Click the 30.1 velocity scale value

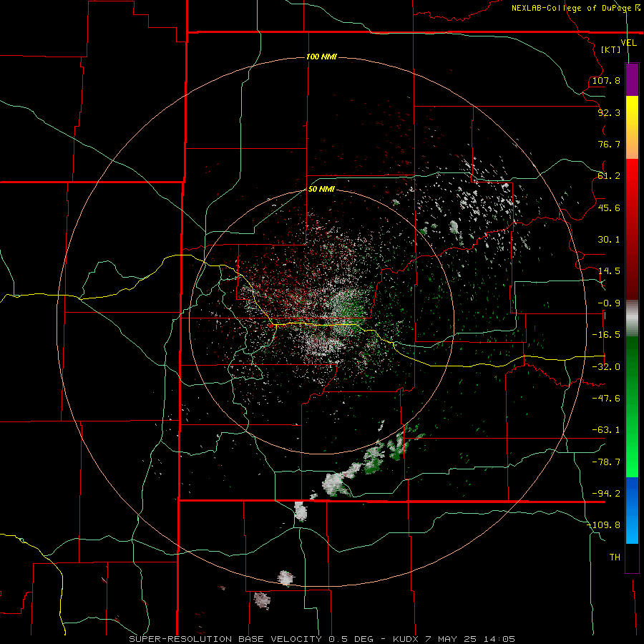(x=609, y=240)
